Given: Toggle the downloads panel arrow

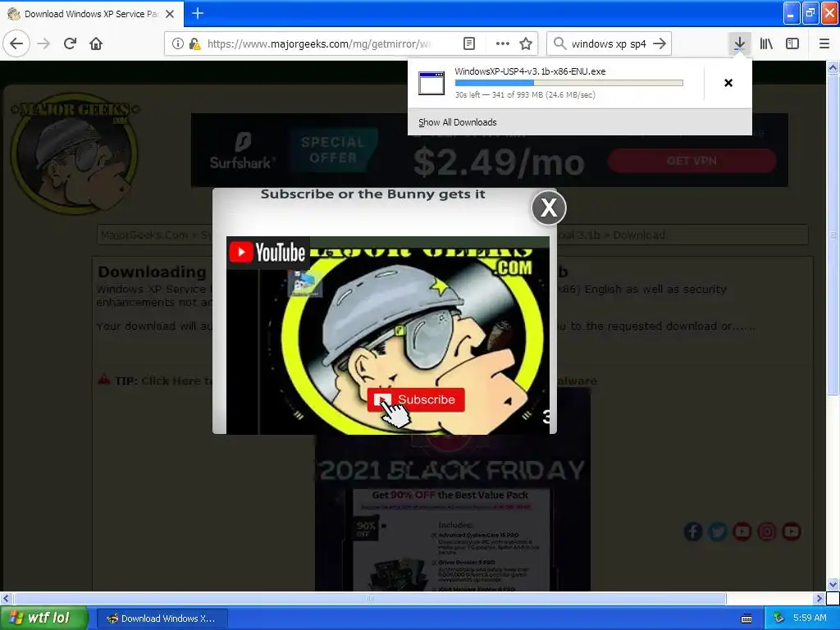Looking at the screenshot, I should tap(739, 43).
